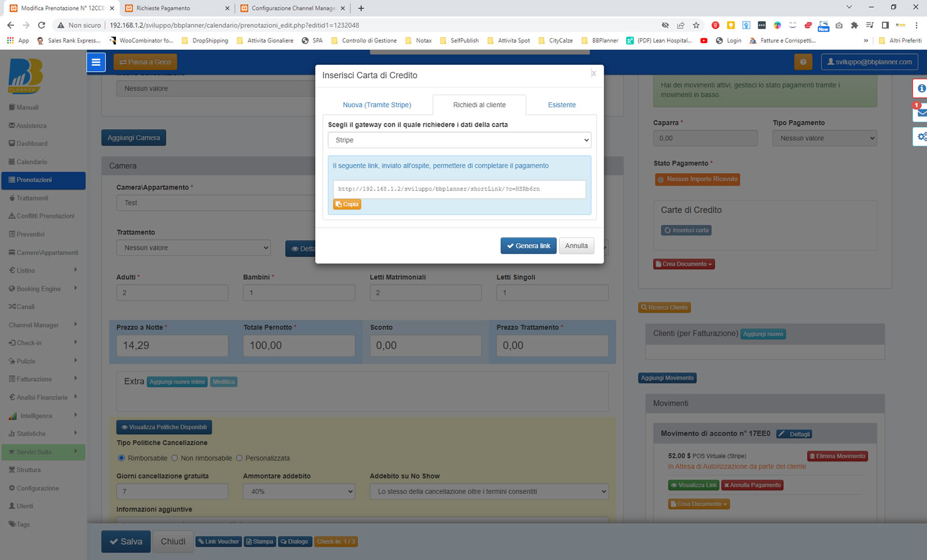Switch to the Esistente tab
The height and width of the screenshot is (560, 927).
[561, 105]
